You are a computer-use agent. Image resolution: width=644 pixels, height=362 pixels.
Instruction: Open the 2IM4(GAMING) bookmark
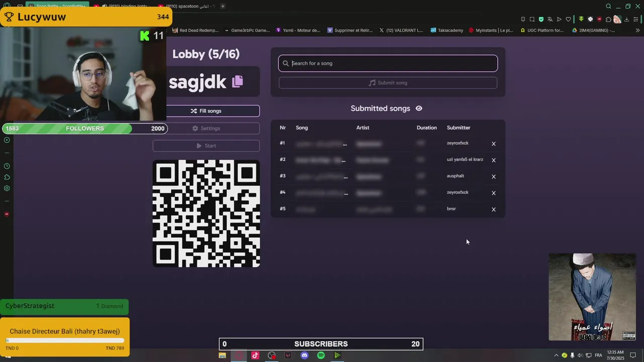(x=594, y=30)
